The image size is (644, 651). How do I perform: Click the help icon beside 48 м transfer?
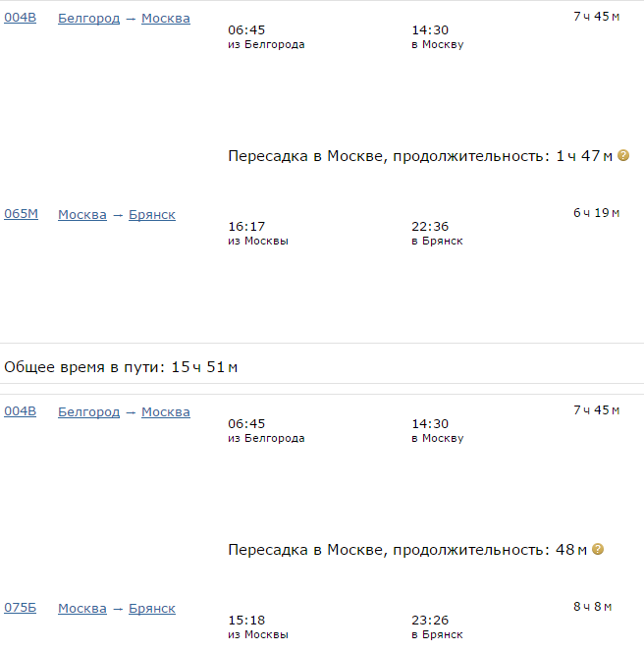(x=598, y=549)
